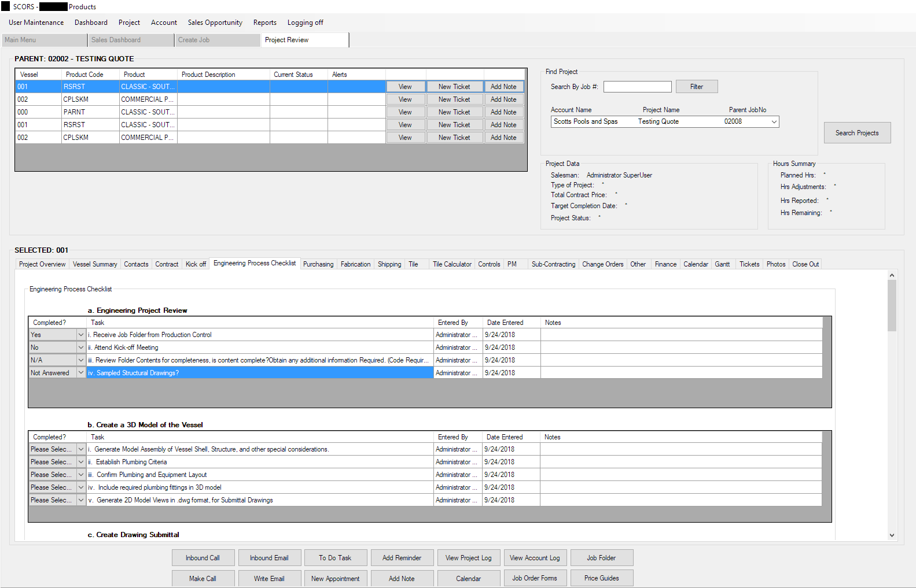Click the Filter button
This screenshot has width=916, height=588.
697,87
